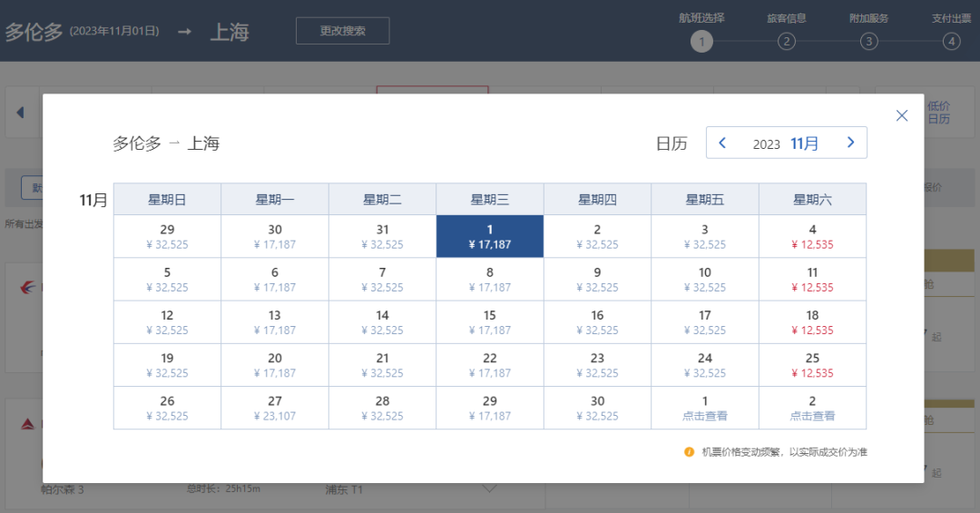The image size is (980, 513).
Task: Close the fare calendar popup
Action: pos(901,115)
